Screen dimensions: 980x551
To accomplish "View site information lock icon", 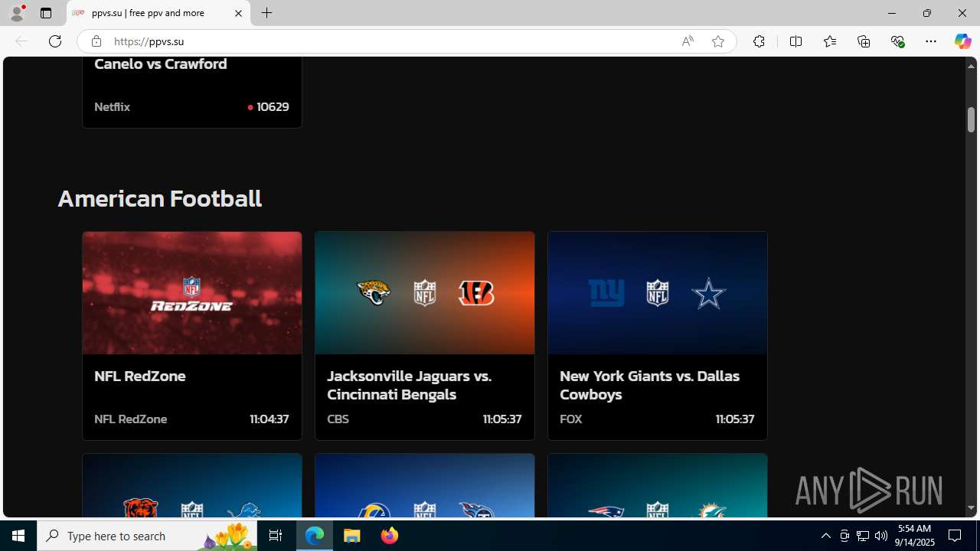I will [96, 41].
